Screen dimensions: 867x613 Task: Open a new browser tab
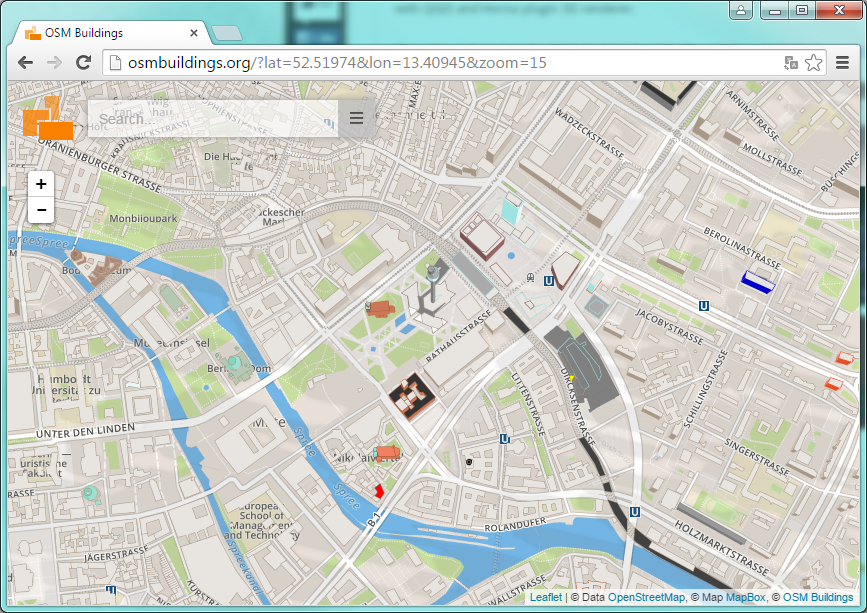(227, 33)
